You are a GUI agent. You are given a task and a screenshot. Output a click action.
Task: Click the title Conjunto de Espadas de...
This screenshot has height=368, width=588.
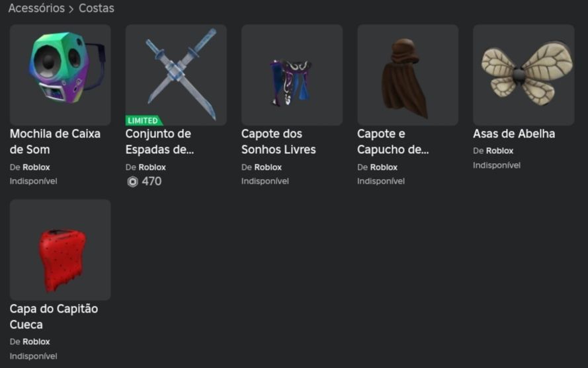(160, 141)
